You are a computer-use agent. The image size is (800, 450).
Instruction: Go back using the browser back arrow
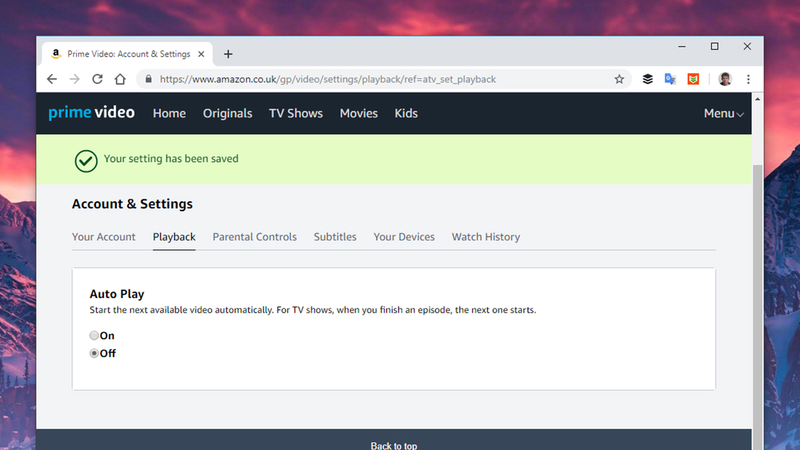click(52, 79)
